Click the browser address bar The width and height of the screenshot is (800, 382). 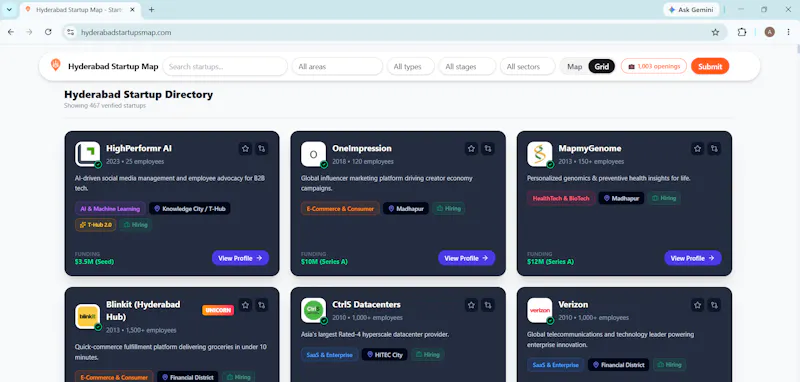(393, 32)
